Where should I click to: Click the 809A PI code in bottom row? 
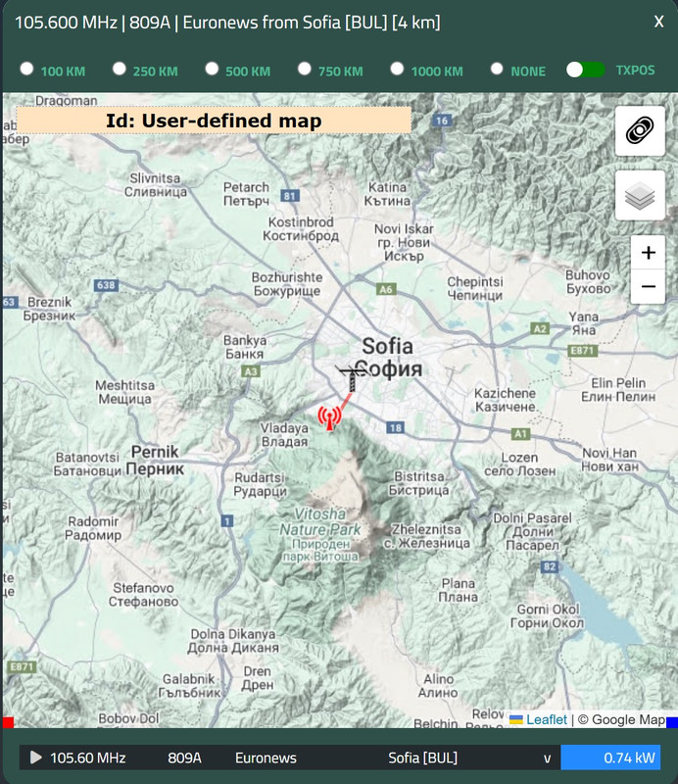184,758
